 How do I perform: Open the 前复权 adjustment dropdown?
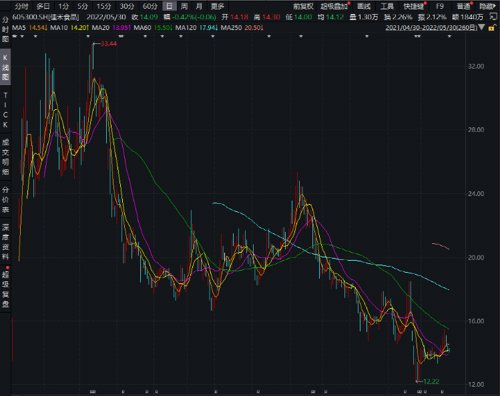coord(303,6)
